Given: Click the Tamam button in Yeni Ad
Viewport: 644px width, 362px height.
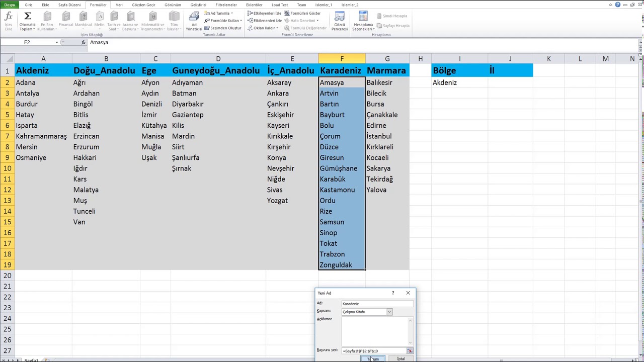Looking at the screenshot, I should pos(373,359).
